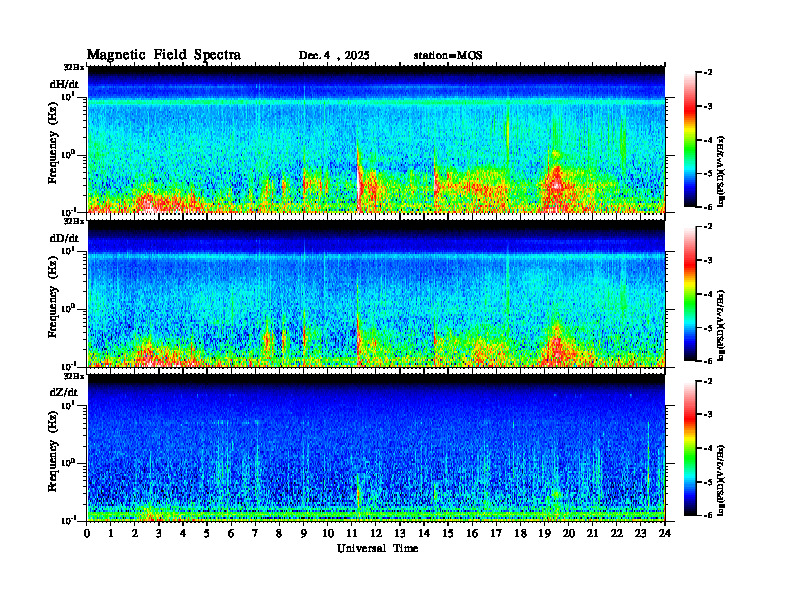Select the dZ/dt panel label
The height and width of the screenshot is (612, 792).
64,392
